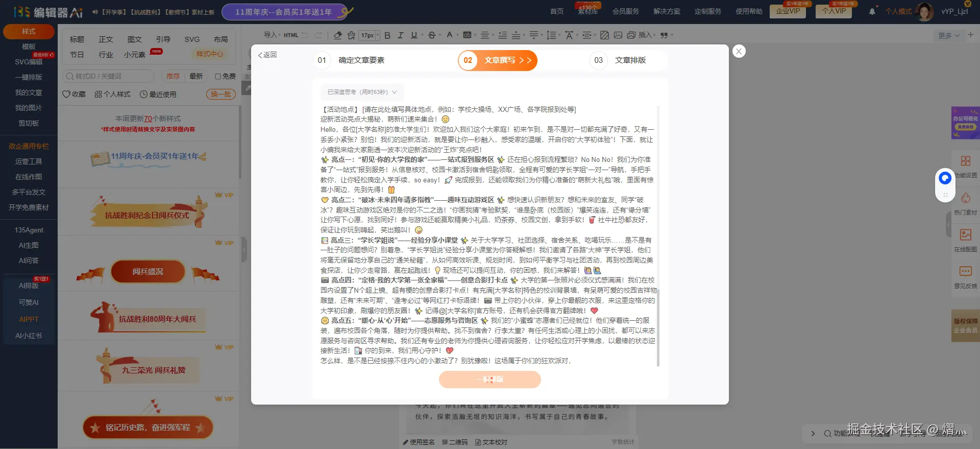Expand the 已深度思考 reasoning section
The height and width of the screenshot is (449, 980).
coord(361,92)
